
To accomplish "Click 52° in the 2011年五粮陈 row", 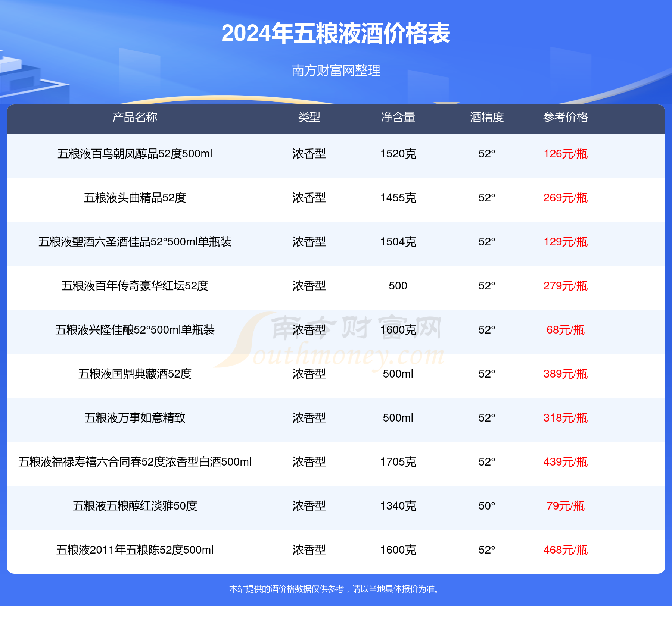I will [x=487, y=550].
